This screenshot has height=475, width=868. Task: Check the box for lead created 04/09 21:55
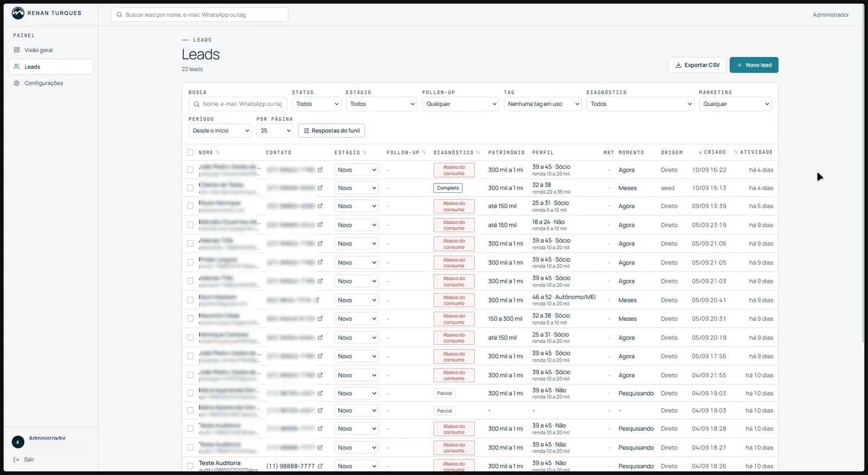point(190,375)
